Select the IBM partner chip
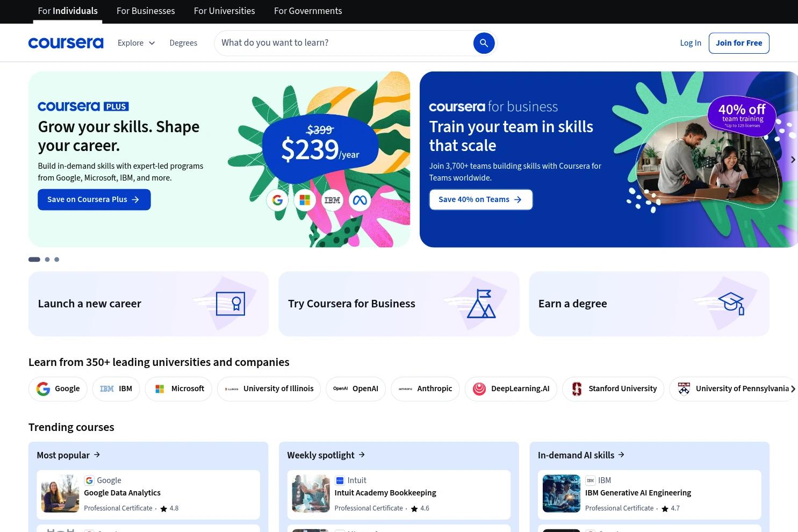The height and width of the screenshot is (532, 798). (116, 389)
